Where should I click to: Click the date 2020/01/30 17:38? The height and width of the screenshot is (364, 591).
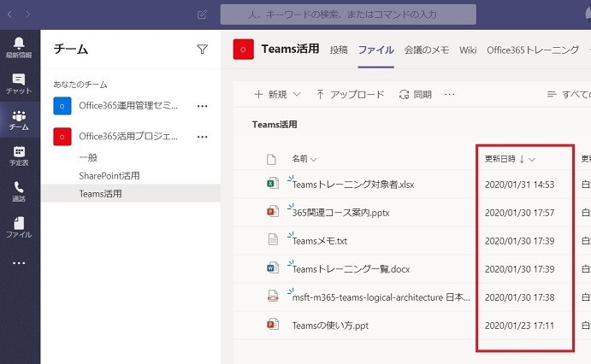coord(519,297)
